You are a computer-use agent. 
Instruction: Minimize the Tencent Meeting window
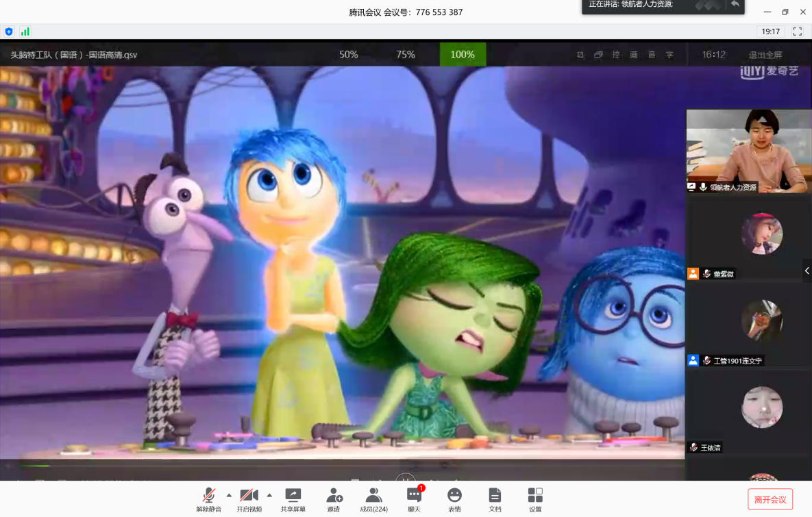(x=767, y=12)
